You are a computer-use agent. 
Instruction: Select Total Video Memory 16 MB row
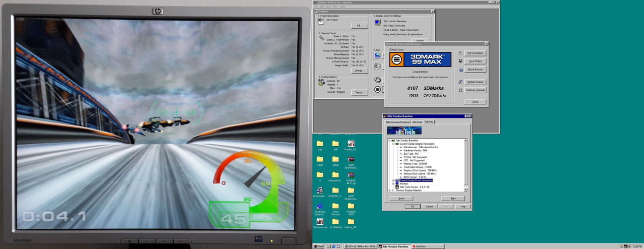pyautogui.click(x=418, y=167)
